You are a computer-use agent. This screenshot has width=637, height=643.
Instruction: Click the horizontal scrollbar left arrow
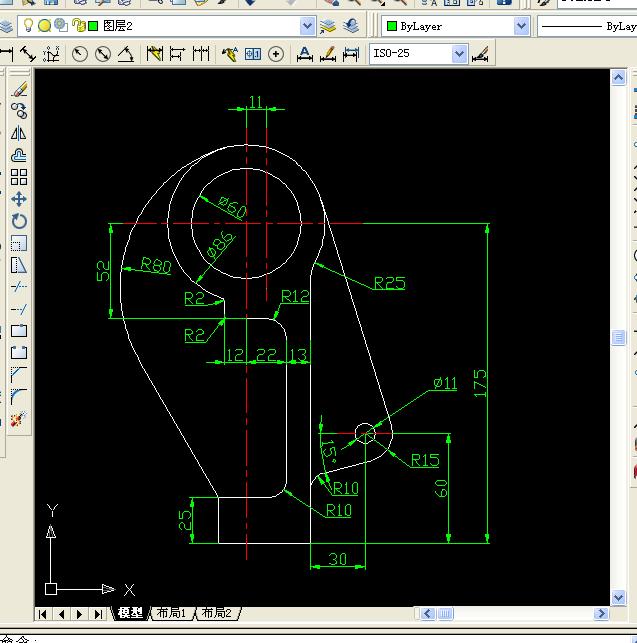click(427, 613)
